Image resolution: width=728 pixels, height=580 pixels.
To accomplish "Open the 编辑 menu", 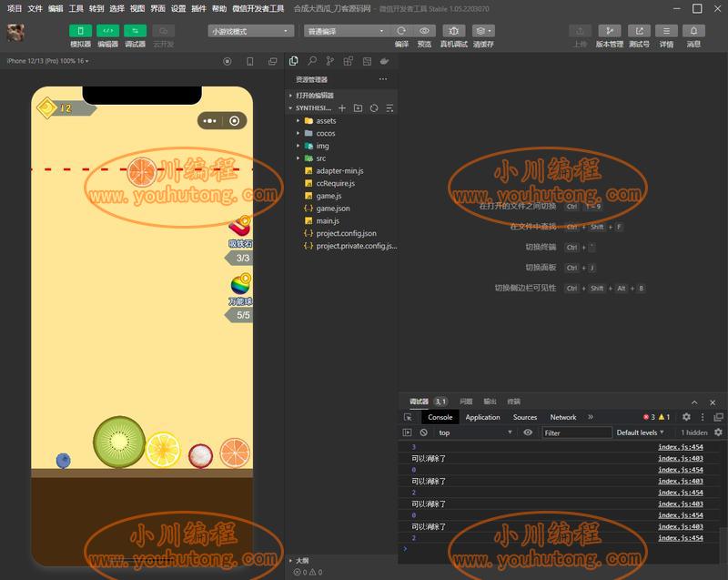I will [56, 8].
